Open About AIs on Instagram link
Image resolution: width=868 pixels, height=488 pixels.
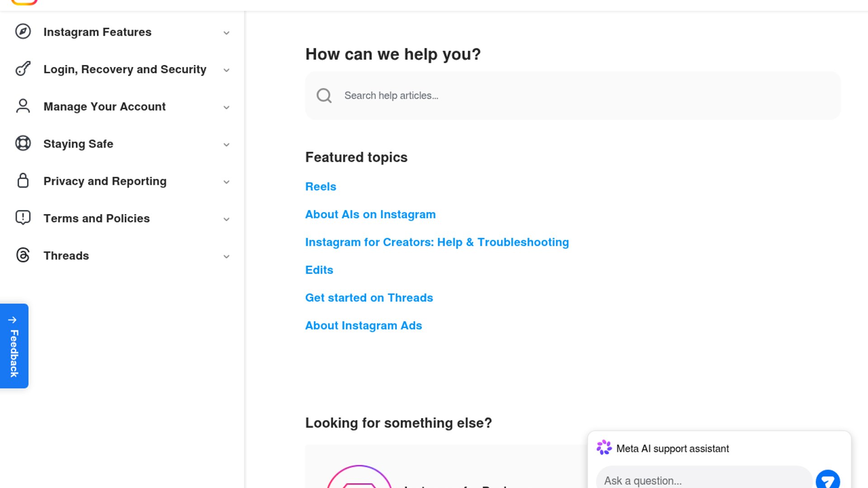370,214
